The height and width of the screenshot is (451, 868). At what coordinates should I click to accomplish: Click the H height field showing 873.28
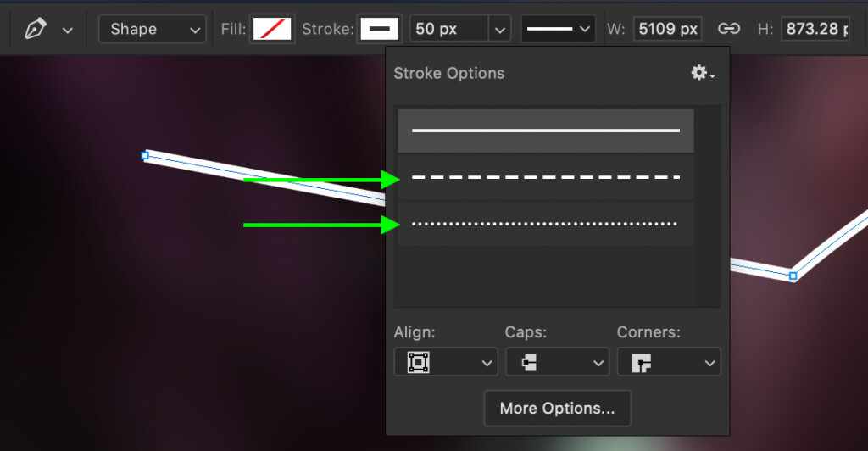click(815, 29)
